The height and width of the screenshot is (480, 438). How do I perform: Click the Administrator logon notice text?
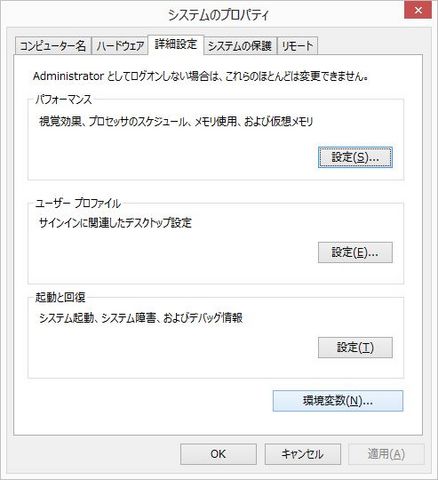pos(201,76)
